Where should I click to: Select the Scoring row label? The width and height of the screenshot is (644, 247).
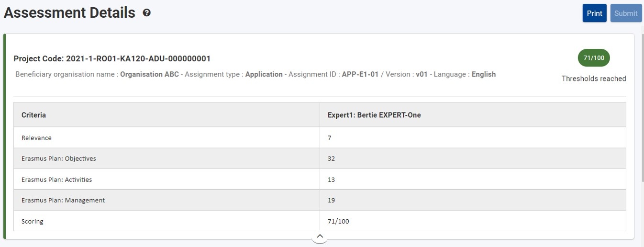[32, 222]
